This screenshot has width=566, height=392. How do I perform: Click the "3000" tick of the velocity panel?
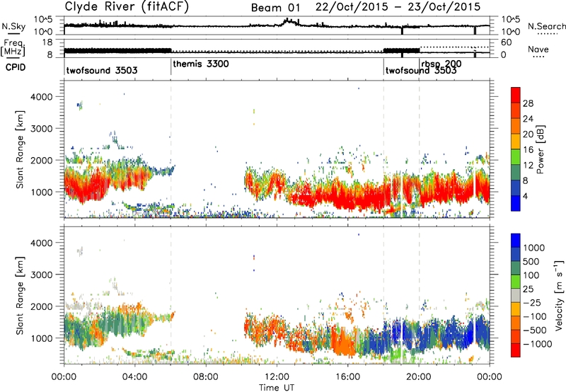41,275
